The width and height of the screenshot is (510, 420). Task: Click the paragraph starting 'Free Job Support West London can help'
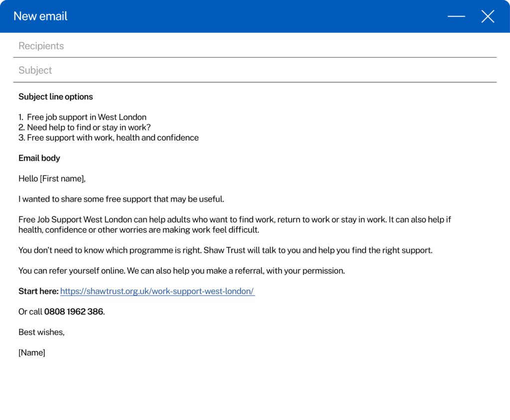[x=235, y=225]
